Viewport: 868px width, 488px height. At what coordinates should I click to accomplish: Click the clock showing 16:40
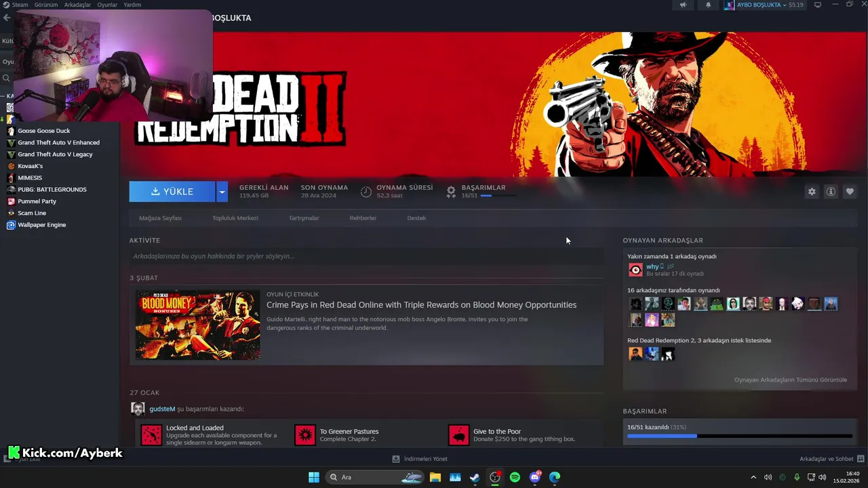[x=852, y=474]
